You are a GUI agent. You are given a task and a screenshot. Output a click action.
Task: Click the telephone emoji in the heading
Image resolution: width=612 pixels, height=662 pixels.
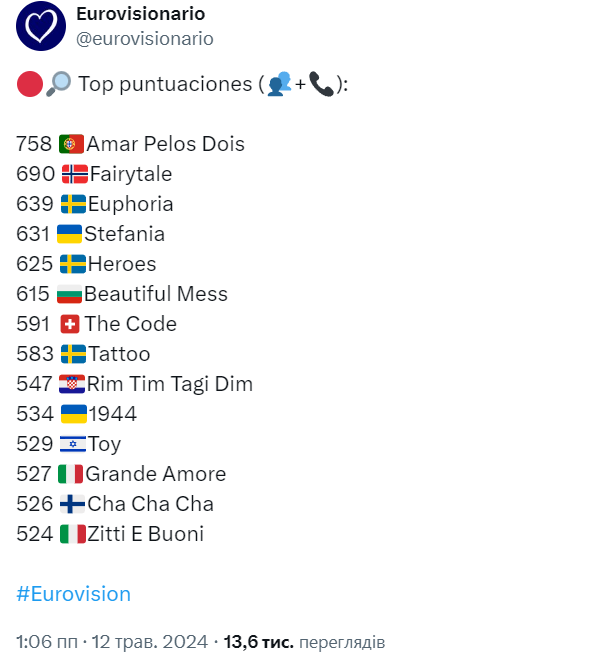(321, 84)
